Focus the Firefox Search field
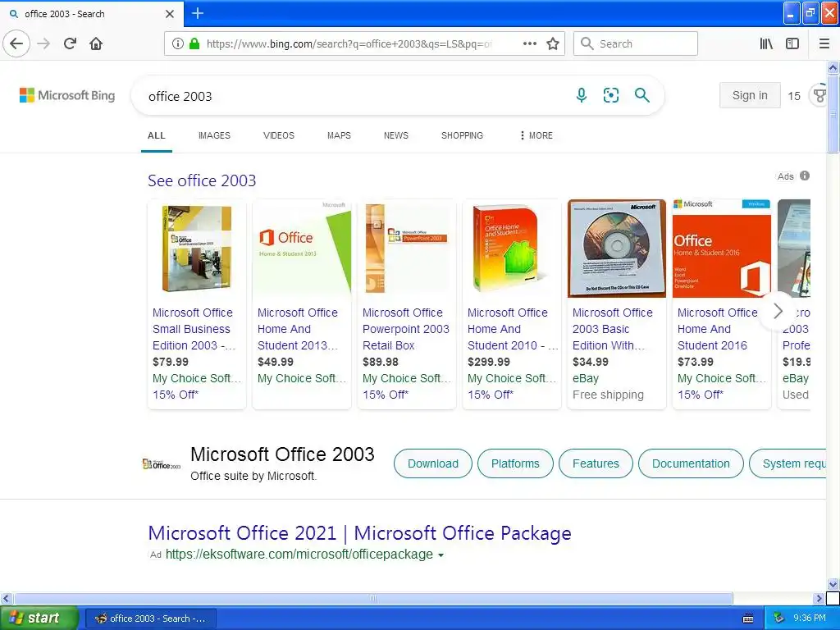 636,43
